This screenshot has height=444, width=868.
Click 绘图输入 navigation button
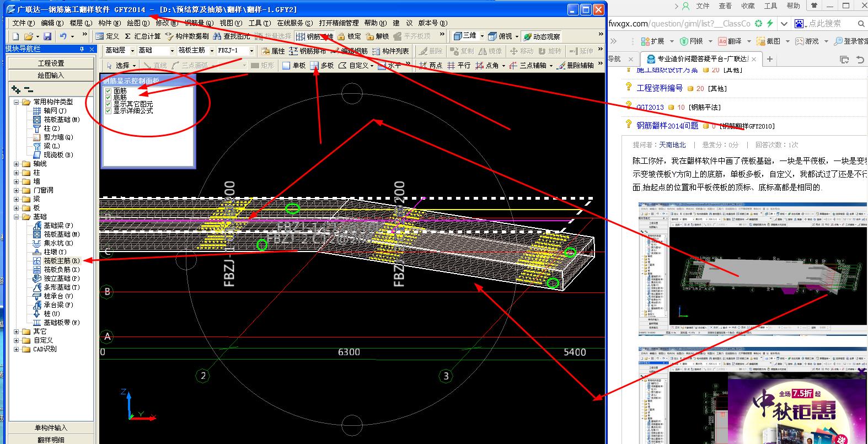click(x=51, y=75)
